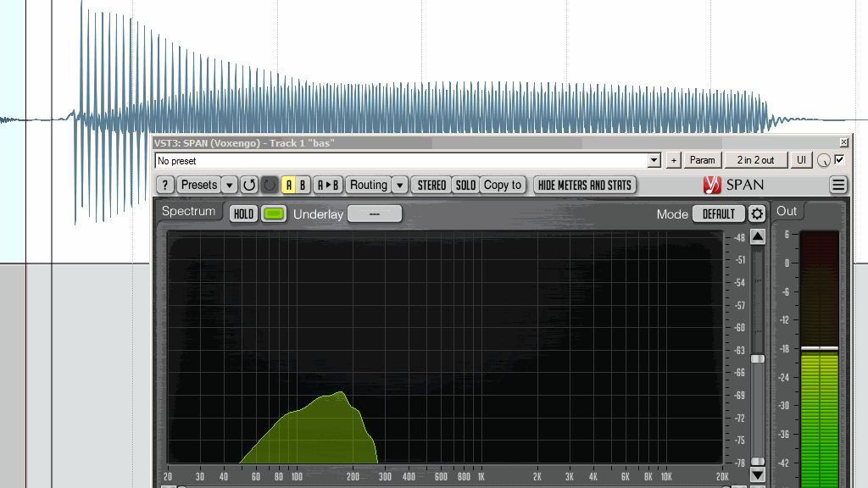The image size is (868, 488).
Task: Click the spectrum range vertical slider handle
Action: coord(758,359)
